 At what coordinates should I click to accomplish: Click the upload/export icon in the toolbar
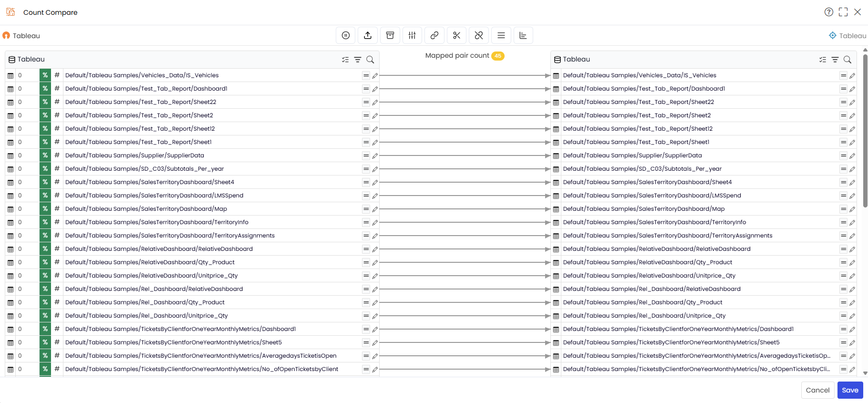368,35
